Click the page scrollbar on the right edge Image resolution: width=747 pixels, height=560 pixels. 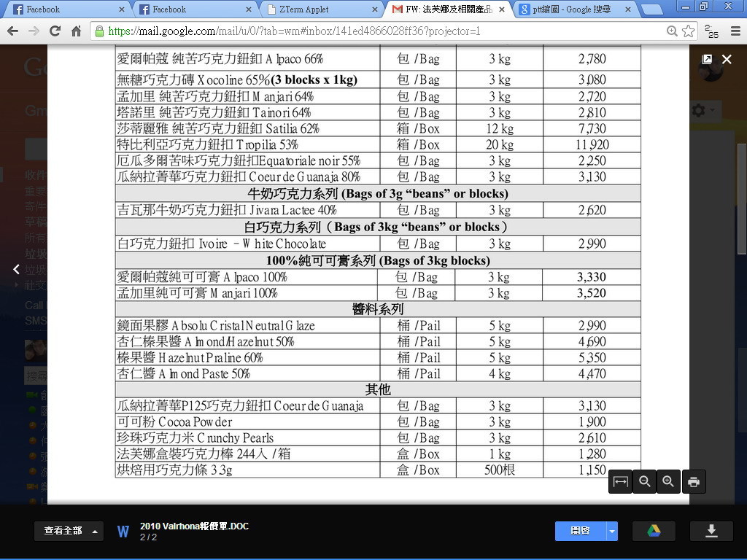click(x=741, y=198)
